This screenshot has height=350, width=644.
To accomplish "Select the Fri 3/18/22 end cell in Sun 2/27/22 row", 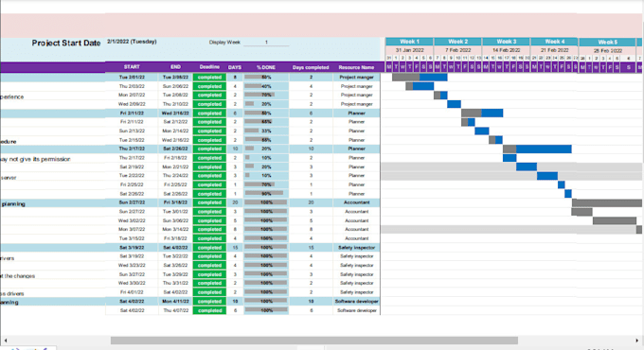I will pos(175,202).
